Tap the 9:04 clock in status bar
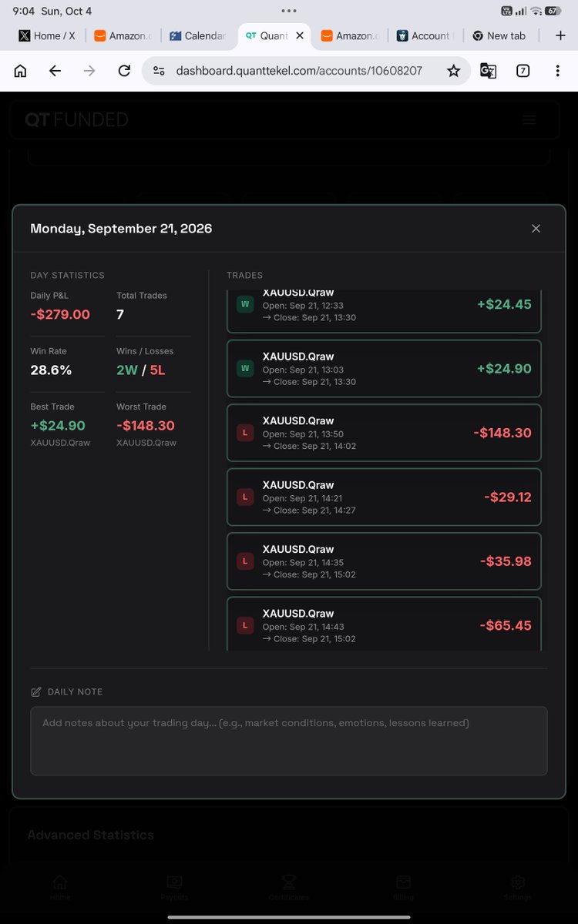578x924 pixels. 23,11
